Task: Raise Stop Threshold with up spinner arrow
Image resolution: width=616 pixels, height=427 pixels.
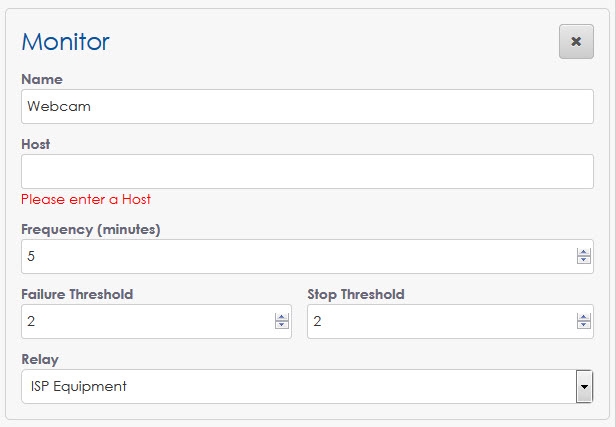Action: pos(584,317)
